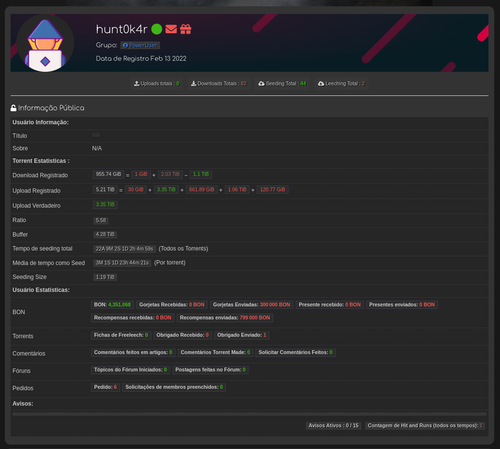500x449 pixels.
Task: Open the gift icon beside username
Action: pyautogui.click(x=186, y=29)
